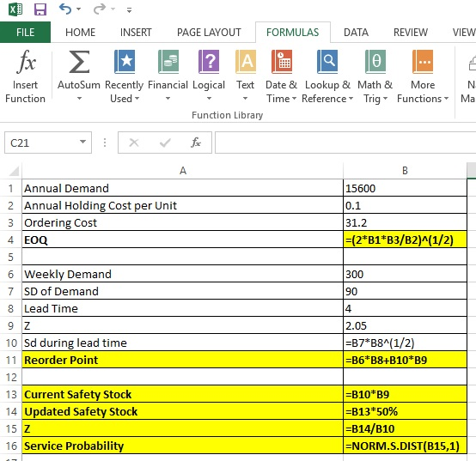Open the Math & Trig functions icon
The image size is (476, 461).
tap(375, 62)
